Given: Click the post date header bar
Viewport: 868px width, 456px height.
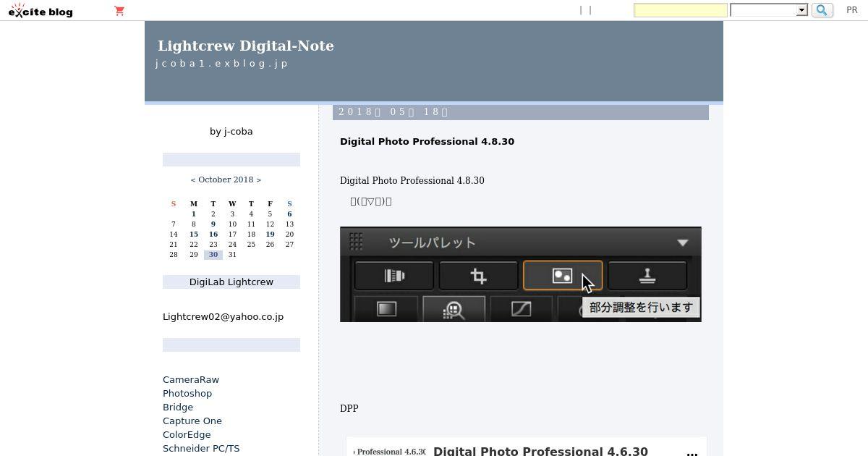Looking at the screenshot, I should pyautogui.click(x=521, y=112).
